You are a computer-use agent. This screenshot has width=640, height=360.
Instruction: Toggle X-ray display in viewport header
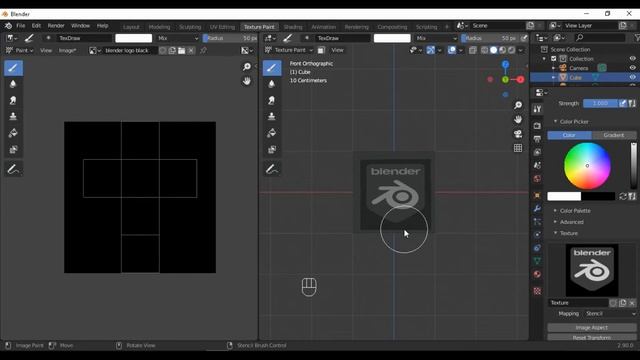pyautogui.click(x=473, y=50)
